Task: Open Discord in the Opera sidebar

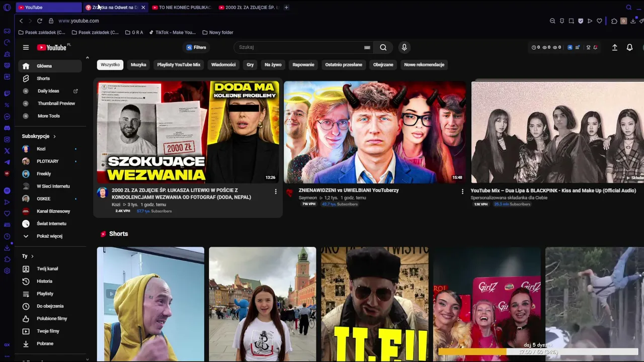Action: tap(7, 128)
